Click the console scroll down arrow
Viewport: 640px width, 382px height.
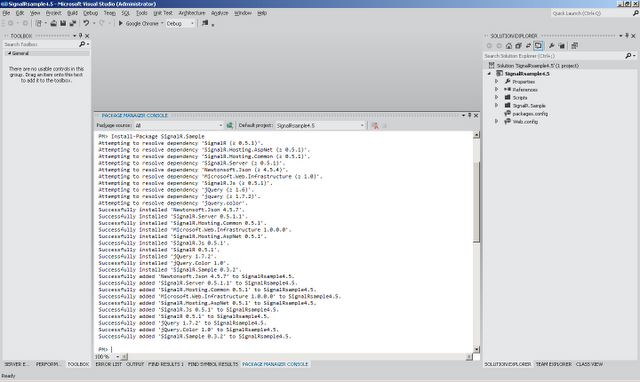(x=476, y=349)
